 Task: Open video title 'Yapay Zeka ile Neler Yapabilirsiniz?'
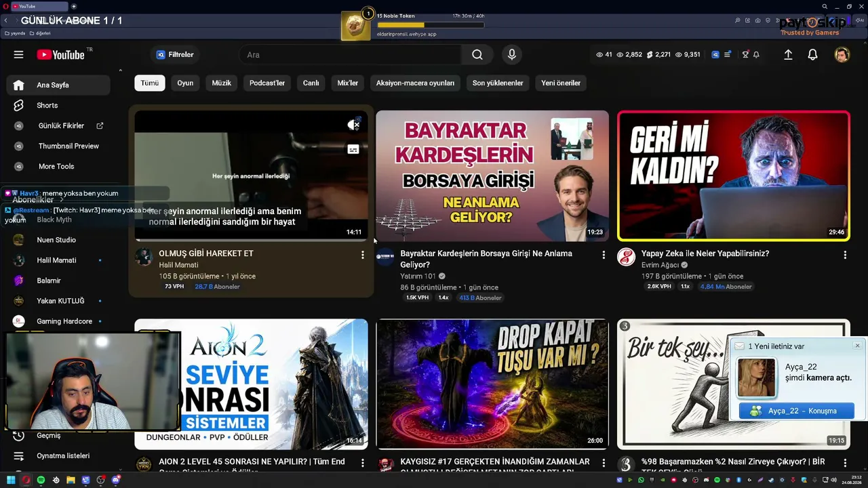point(705,253)
